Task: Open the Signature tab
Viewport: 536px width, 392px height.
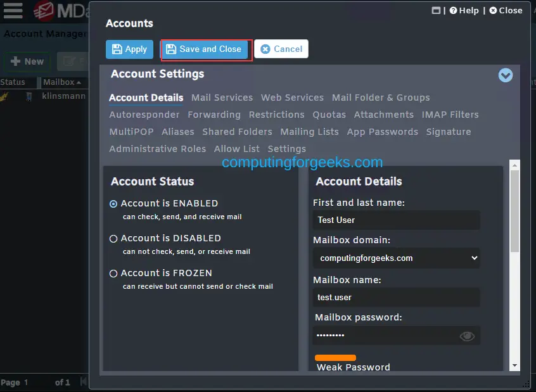Action: coord(449,132)
